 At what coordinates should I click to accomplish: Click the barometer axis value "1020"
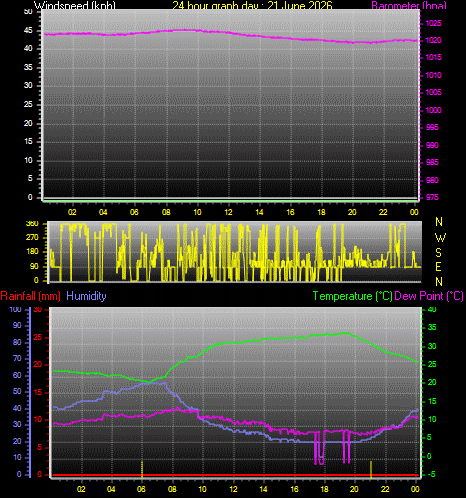coord(433,40)
